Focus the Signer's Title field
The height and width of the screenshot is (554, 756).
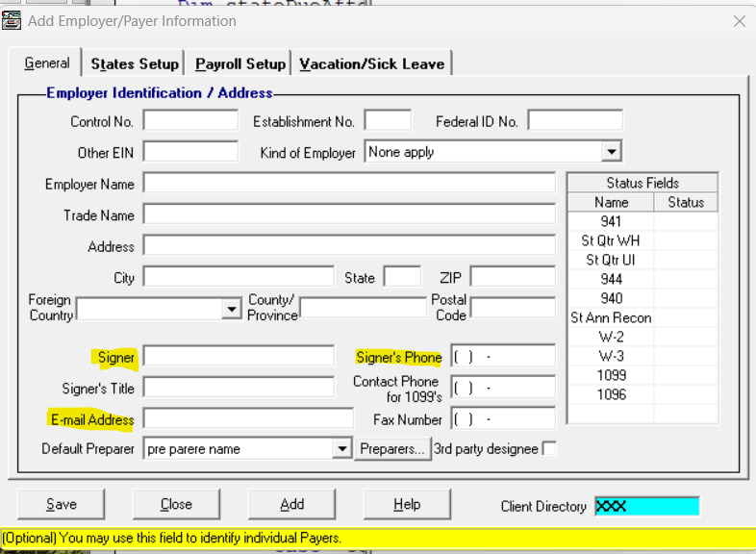(239, 388)
